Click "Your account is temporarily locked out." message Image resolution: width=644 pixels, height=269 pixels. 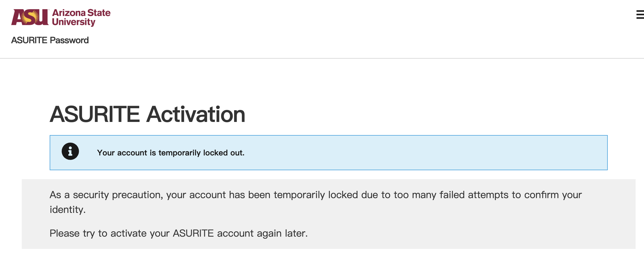pos(170,153)
